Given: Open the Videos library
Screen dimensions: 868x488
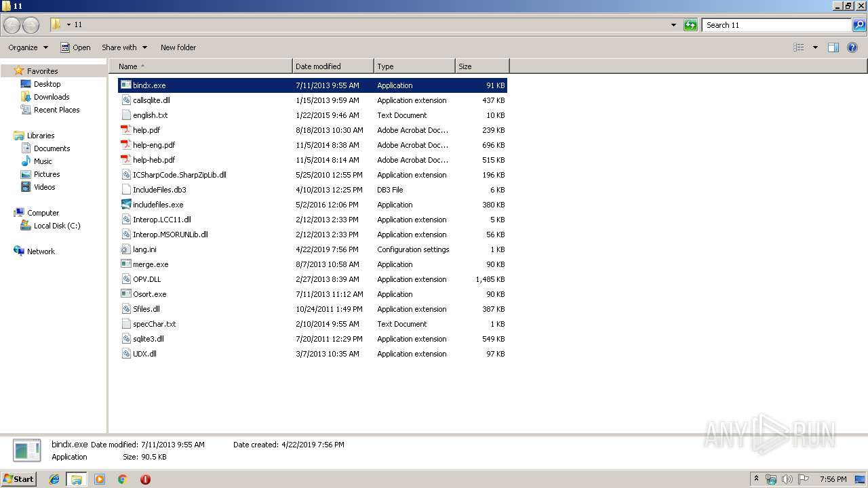Looking at the screenshot, I should (x=44, y=187).
